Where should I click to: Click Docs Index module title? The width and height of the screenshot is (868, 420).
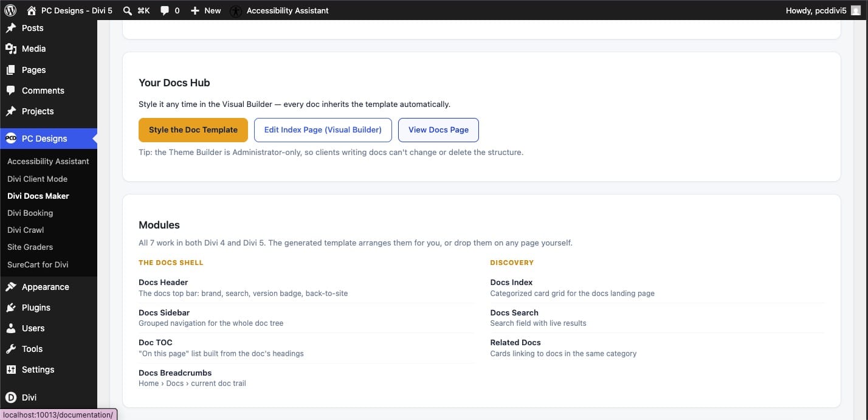point(511,283)
